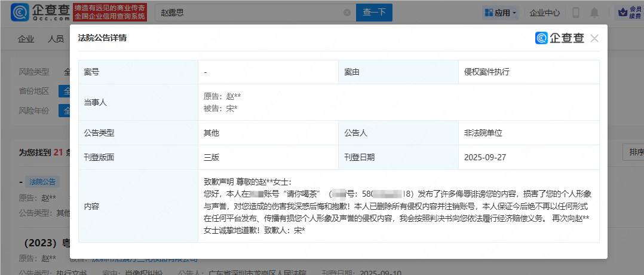Click the 查一下 search button
Image resolution: width=644 pixels, height=275 pixels.
tap(375, 13)
